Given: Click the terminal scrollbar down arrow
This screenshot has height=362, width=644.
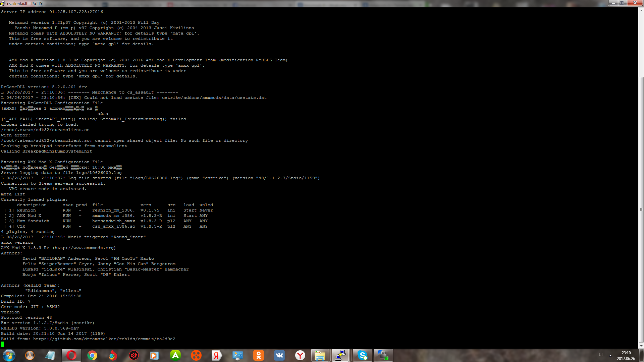Looking at the screenshot, I should (641, 346).
